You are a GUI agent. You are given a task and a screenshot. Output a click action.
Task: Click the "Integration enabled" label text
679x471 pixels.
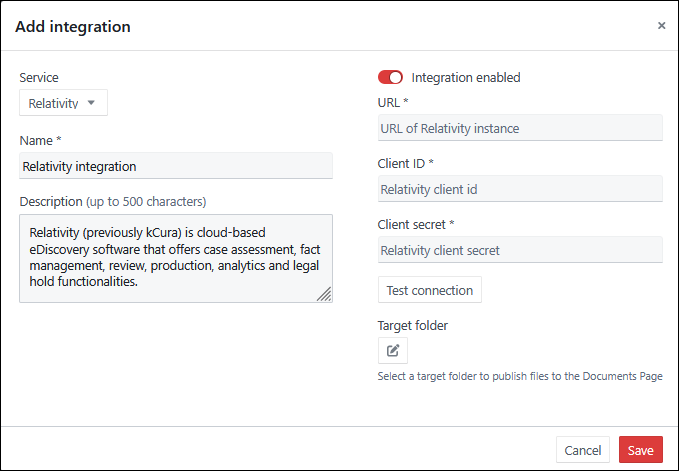(x=466, y=77)
